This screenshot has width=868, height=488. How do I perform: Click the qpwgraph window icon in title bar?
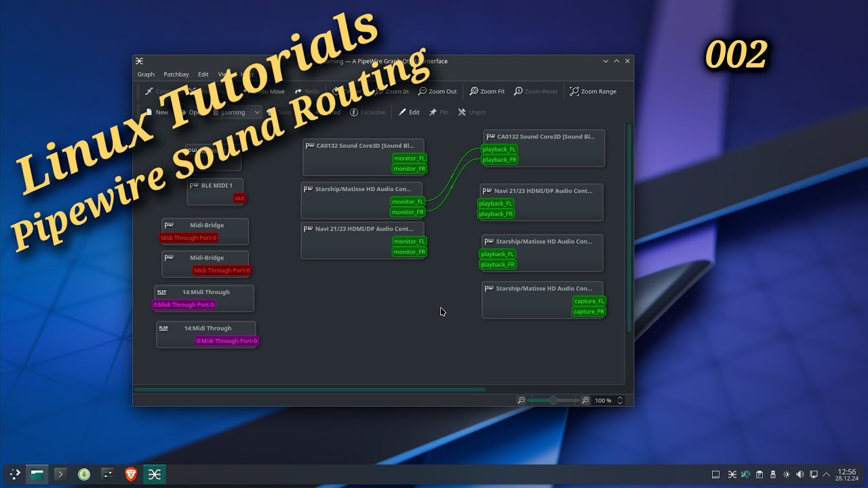click(x=140, y=61)
